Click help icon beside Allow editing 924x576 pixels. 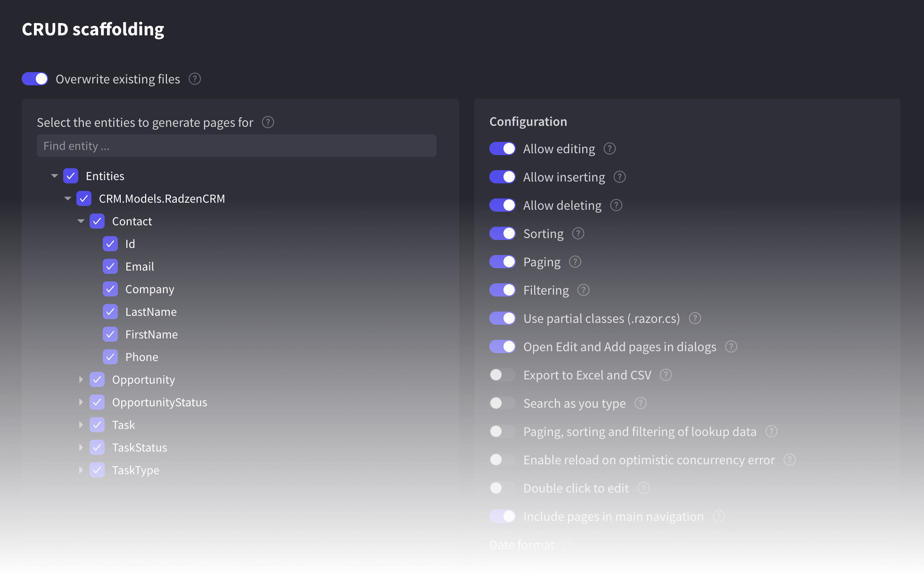(x=610, y=149)
